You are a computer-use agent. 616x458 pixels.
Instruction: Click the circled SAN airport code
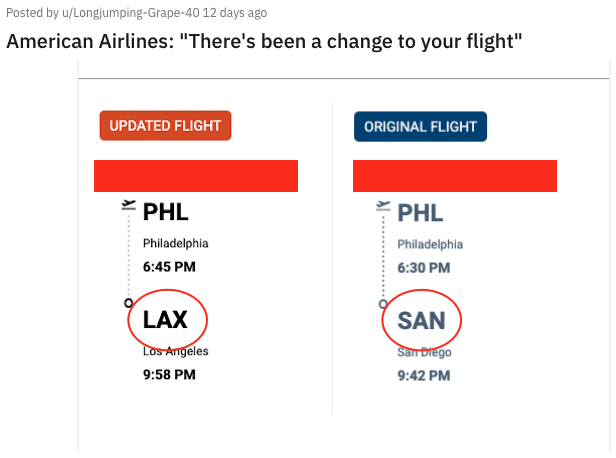420,321
